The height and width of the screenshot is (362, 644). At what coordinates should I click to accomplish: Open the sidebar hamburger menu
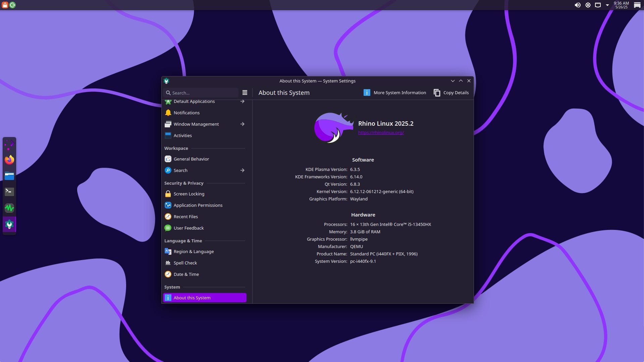coord(245,93)
